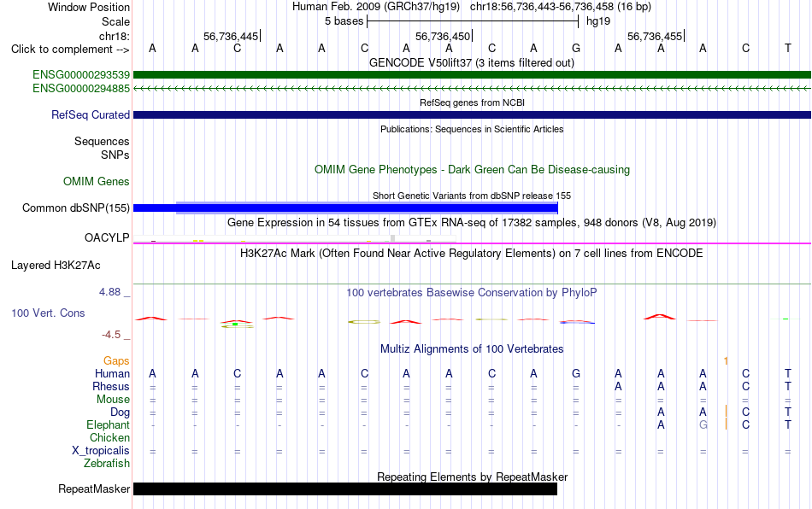
Task: Click the grey G base in Elephant row
Action: pos(703,425)
